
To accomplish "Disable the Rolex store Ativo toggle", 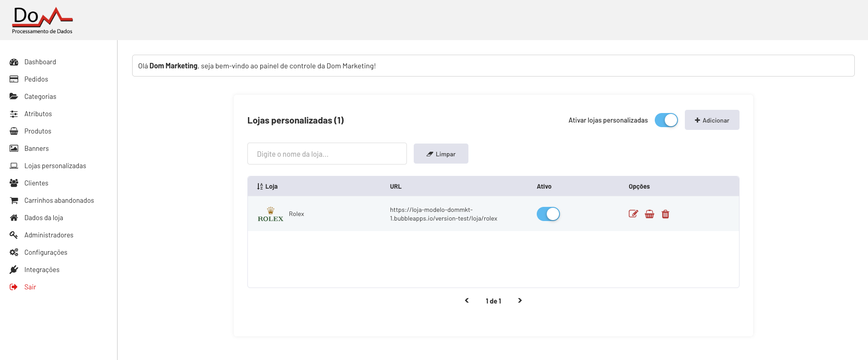I will tap(548, 214).
